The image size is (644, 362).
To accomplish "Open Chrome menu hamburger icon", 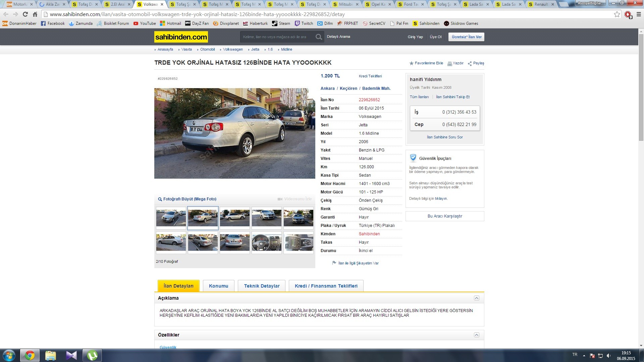I will click(x=639, y=14).
